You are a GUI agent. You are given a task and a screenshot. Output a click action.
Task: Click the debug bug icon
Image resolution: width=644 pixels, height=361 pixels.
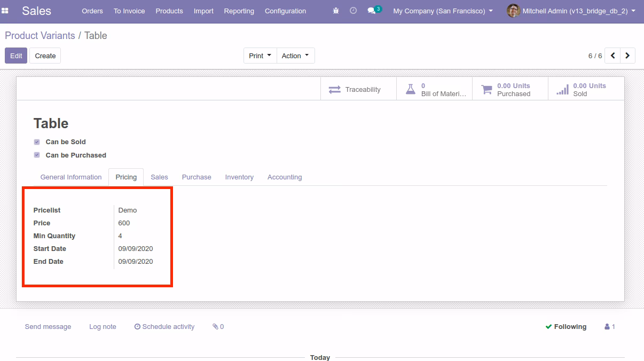[x=336, y=11]
